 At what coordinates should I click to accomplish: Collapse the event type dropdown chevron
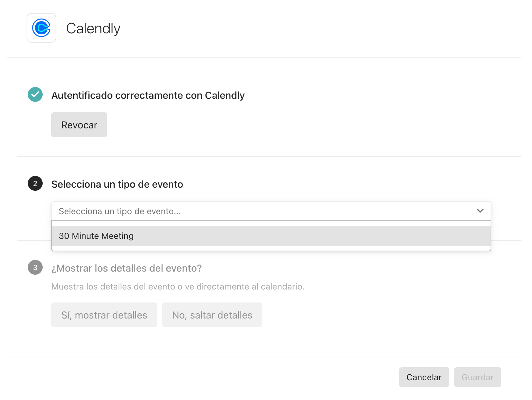[x=480, y=211]
